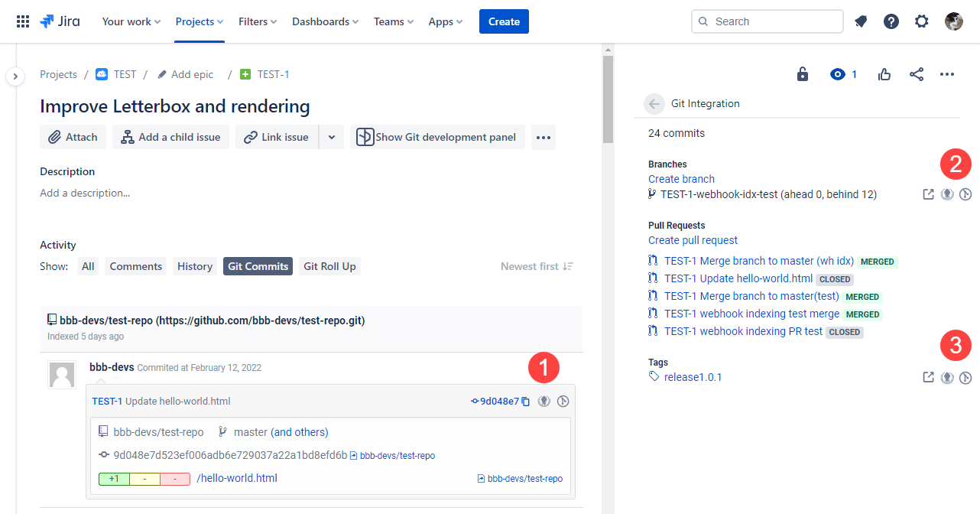This screenshot has height=514, width=980.
Task: Click the lock icon for issue restrictions
Action: pyautogui.click(x=802, y=74)
